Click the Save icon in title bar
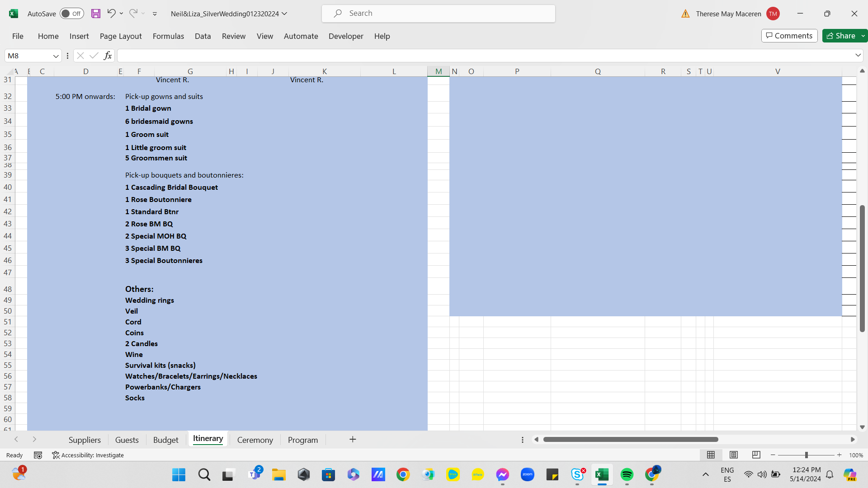 click(x=95, y=14)
